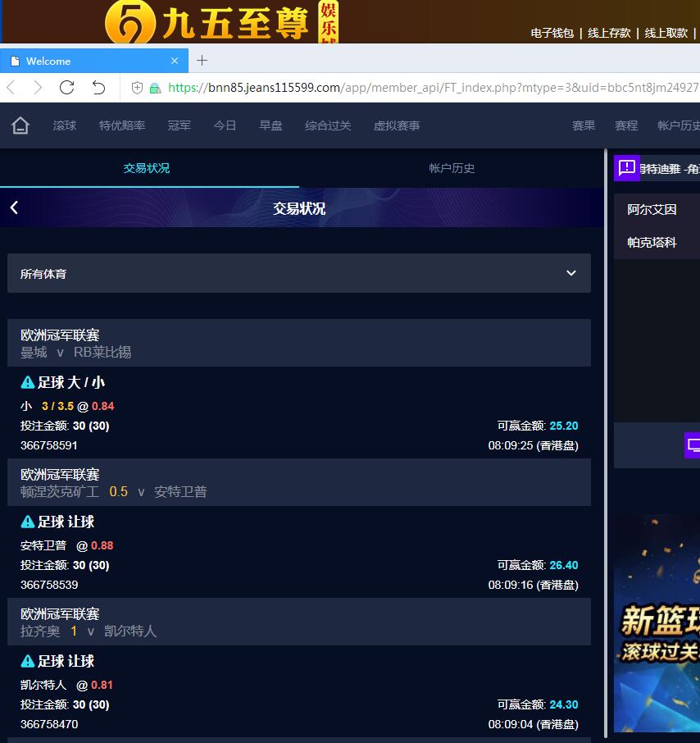Click timestamp 08:09:25 (香港盘)

coord(534,445)
